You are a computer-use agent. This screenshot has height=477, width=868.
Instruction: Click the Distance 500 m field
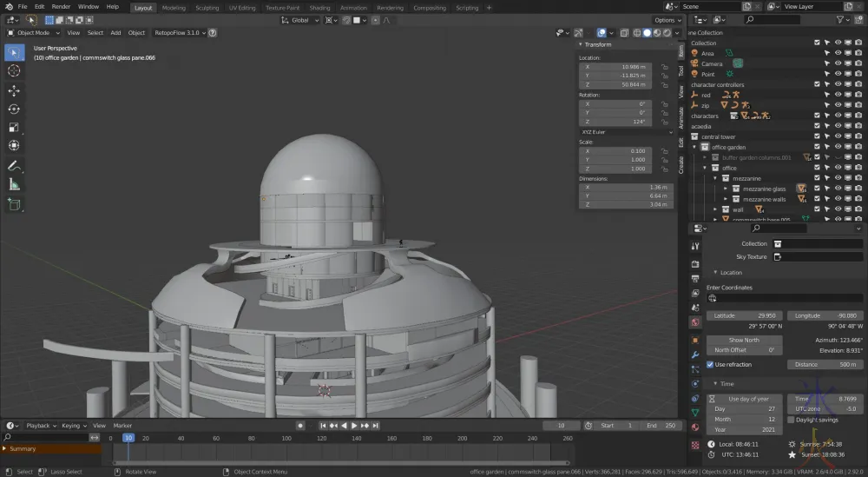[825, 365]
